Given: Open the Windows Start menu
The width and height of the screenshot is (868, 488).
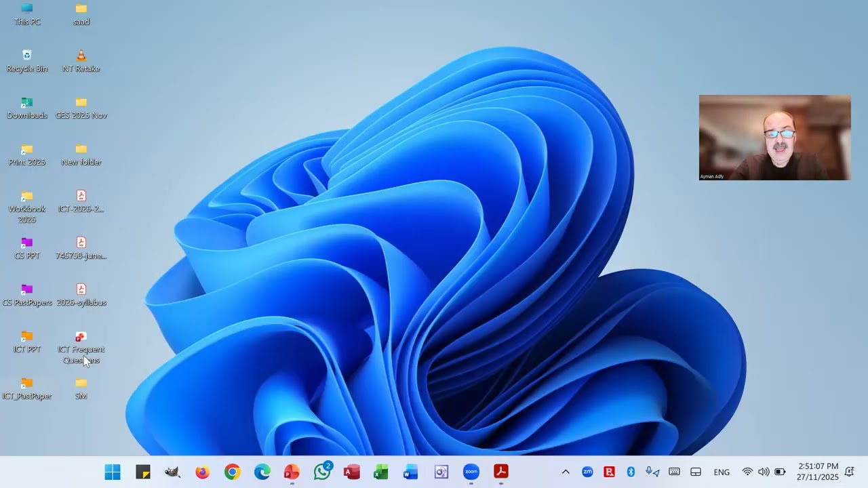Looking at the screenshot, I should pos(113,472).
